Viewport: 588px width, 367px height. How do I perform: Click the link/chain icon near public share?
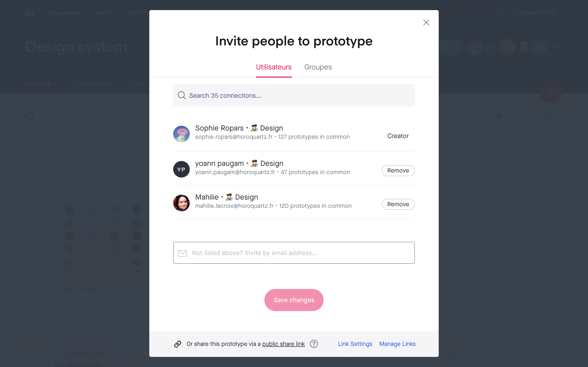click(178, 344)
